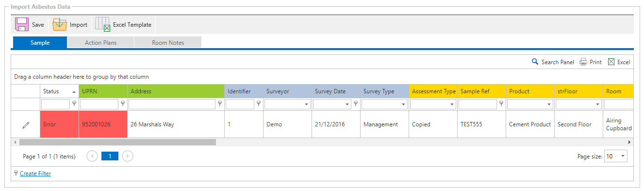This screenshot has height=191, width=644.
Task: Switch to the Action Plans tab
Action: (100, 43)
